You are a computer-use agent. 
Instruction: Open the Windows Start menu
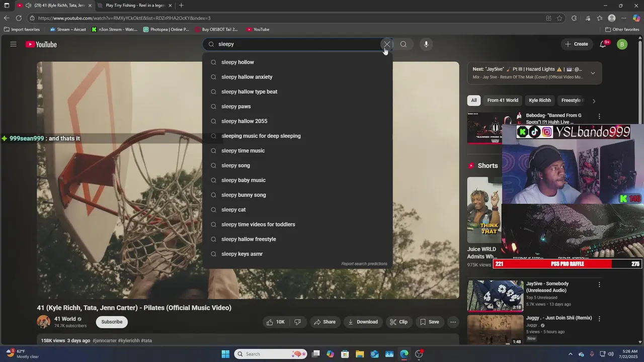pos(225,354)
